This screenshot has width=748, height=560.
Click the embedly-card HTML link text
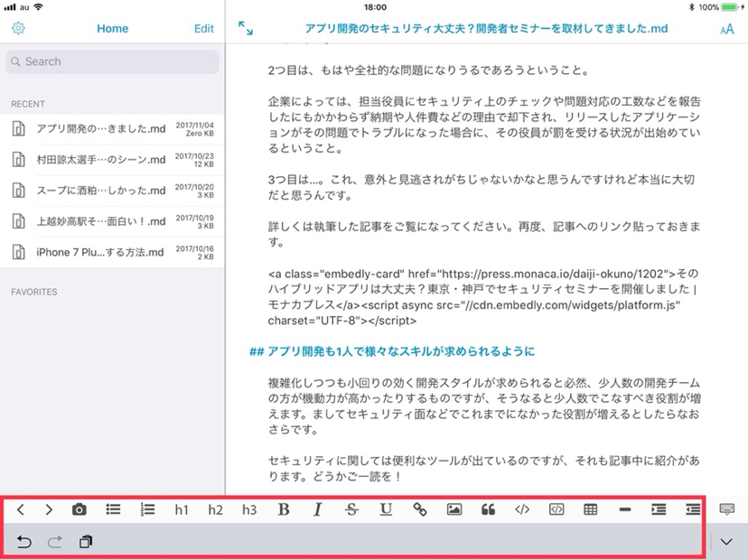click(483, 297)
